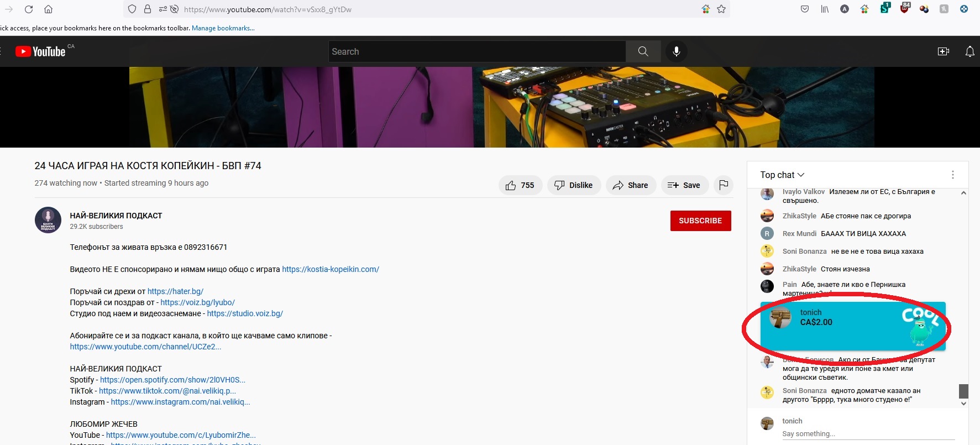The width and height of the screenshot is (980, 445).
Task: Click the Say something chat input
Action: [x=868, y=434]
